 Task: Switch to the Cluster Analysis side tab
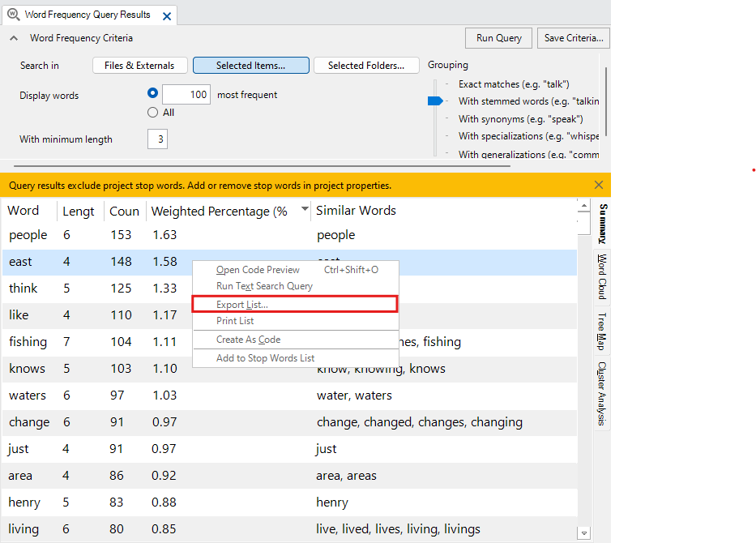click(x=603, y=394)
